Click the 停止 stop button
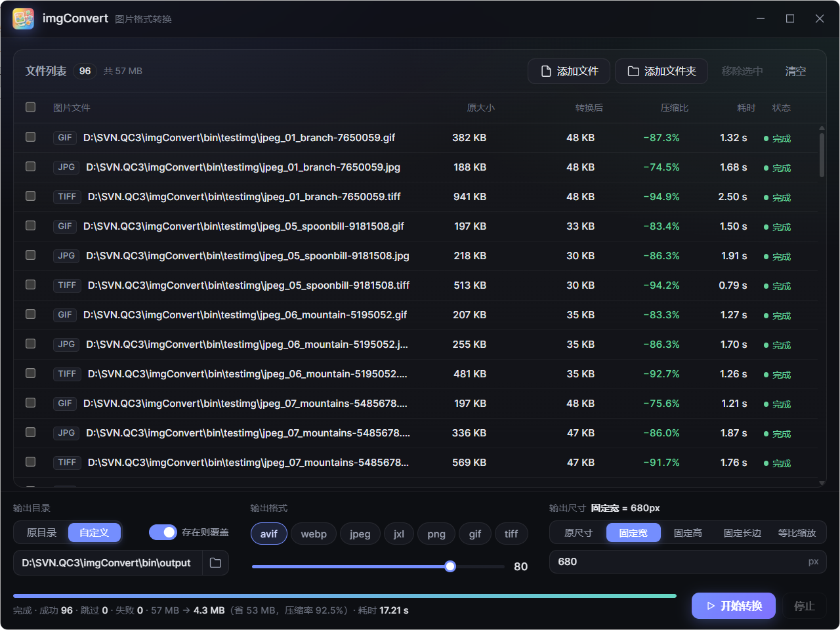 click(x=805, y=606)
